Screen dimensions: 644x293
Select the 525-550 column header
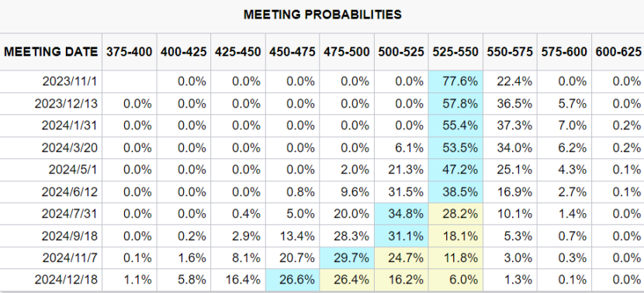click(455, 52)
